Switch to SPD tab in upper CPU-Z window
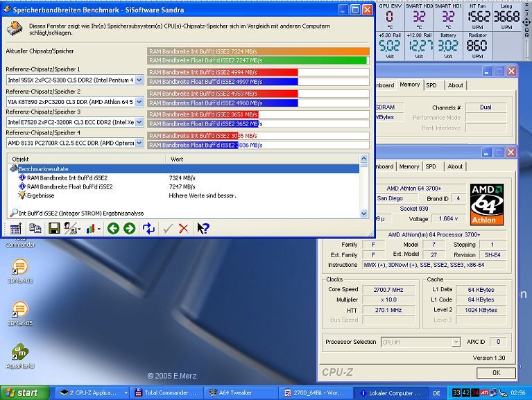 tap(431, 85)
